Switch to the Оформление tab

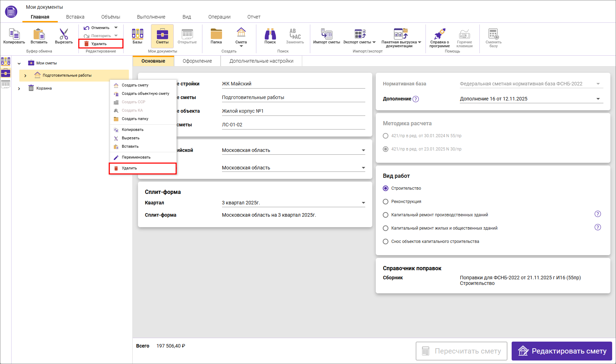197,61
